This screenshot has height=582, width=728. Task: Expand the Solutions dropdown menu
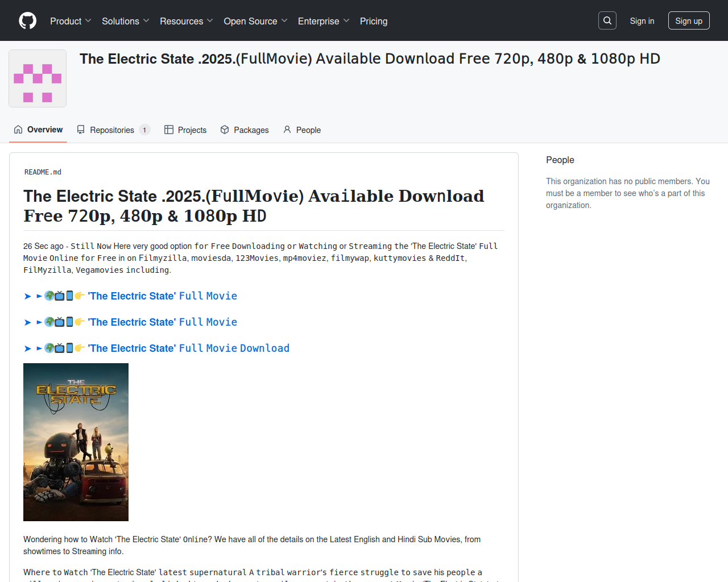tap(125, 21)
